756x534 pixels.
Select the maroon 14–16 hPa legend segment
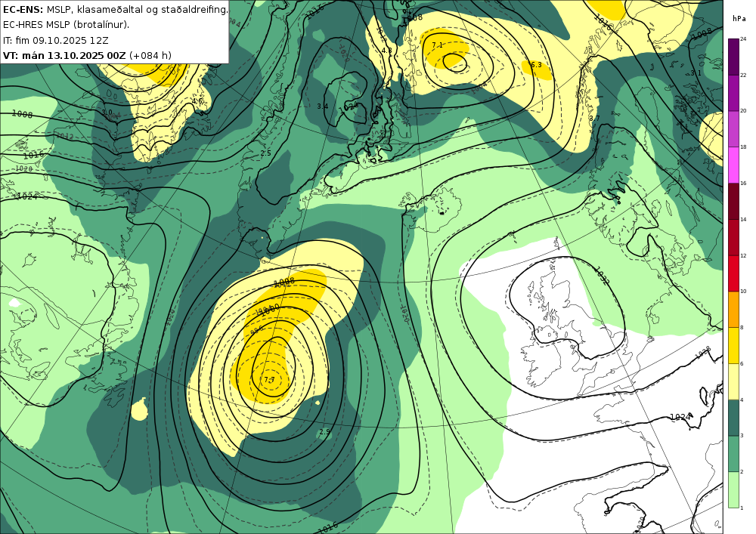point(734,200)
